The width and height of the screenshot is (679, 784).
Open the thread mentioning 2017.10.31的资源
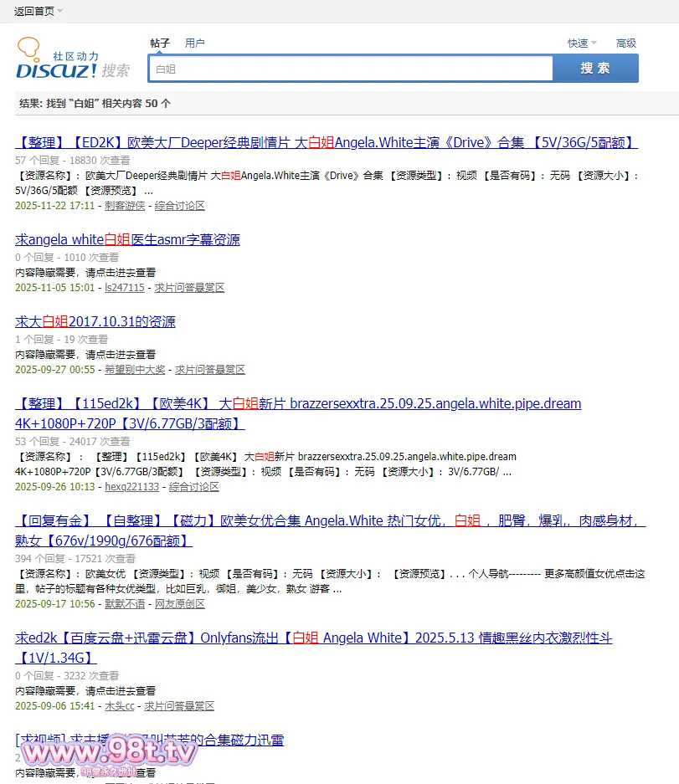pos(95,322)
